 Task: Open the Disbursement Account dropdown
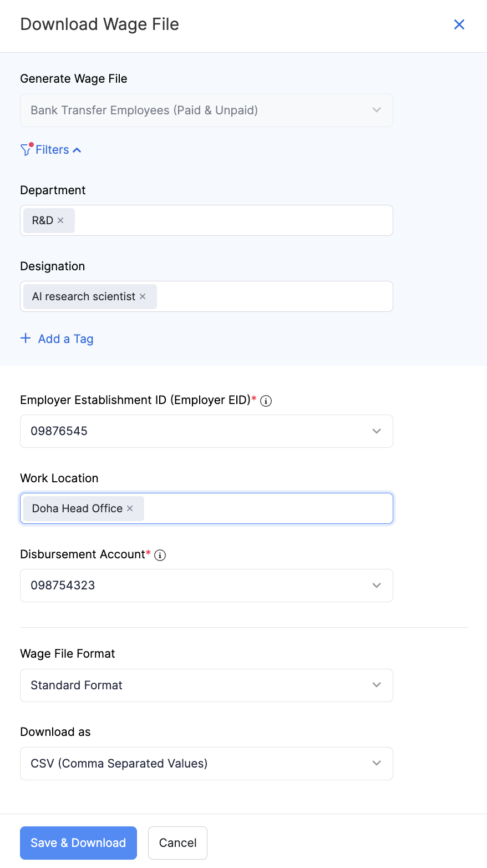(x=377, y=585)
